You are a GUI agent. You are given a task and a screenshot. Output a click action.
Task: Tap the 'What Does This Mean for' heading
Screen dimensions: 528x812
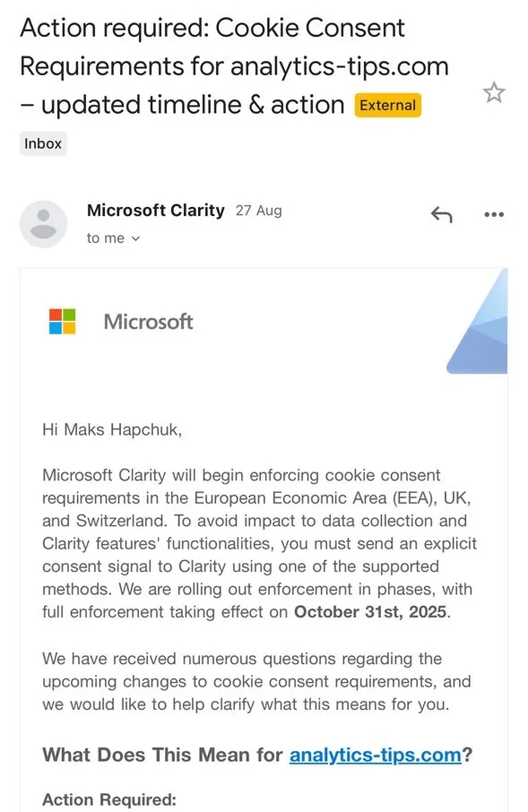[x=162, y=755]
